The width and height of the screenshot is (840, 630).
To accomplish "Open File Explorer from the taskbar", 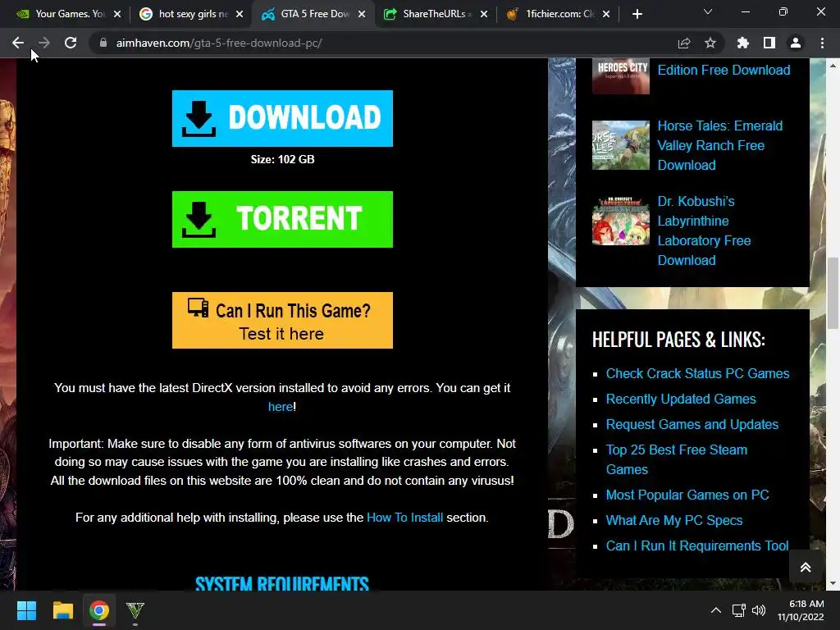I will coord(62,610).
